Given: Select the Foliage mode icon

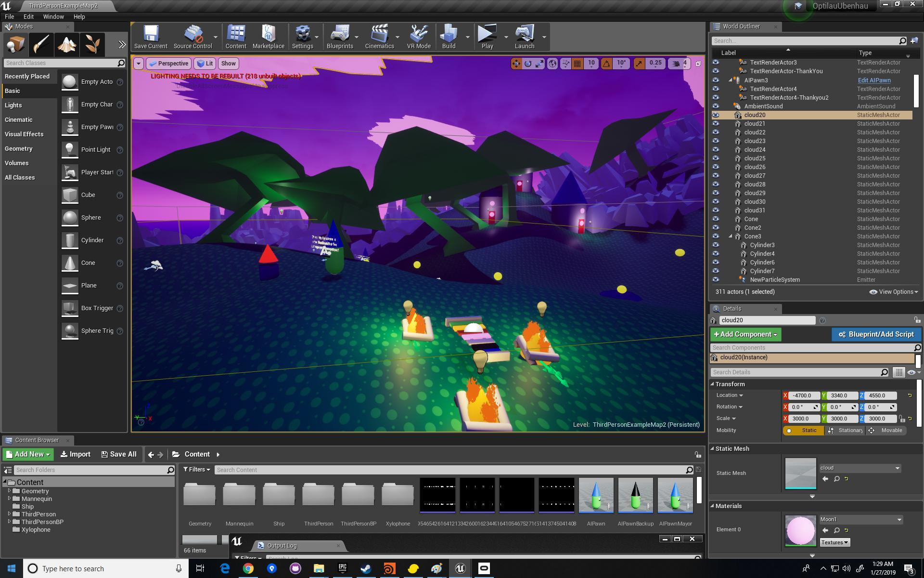Looking at the screenshot, I should point(92,45).
